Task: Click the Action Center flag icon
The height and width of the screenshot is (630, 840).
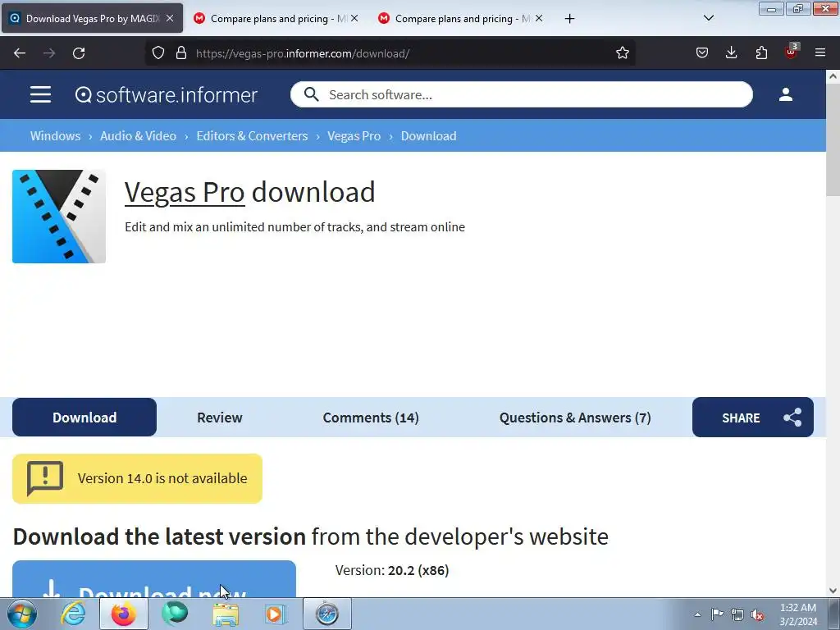Action: (717, 614)
